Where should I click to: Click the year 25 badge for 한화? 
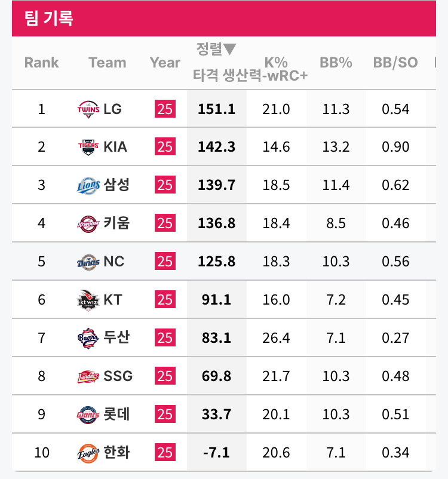pos(165,453)
